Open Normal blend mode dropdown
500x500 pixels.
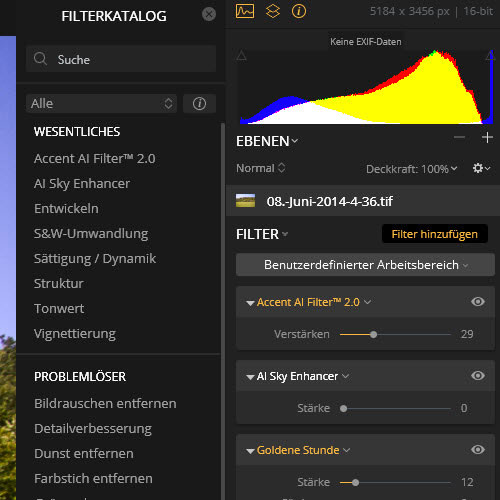[261, 168]
